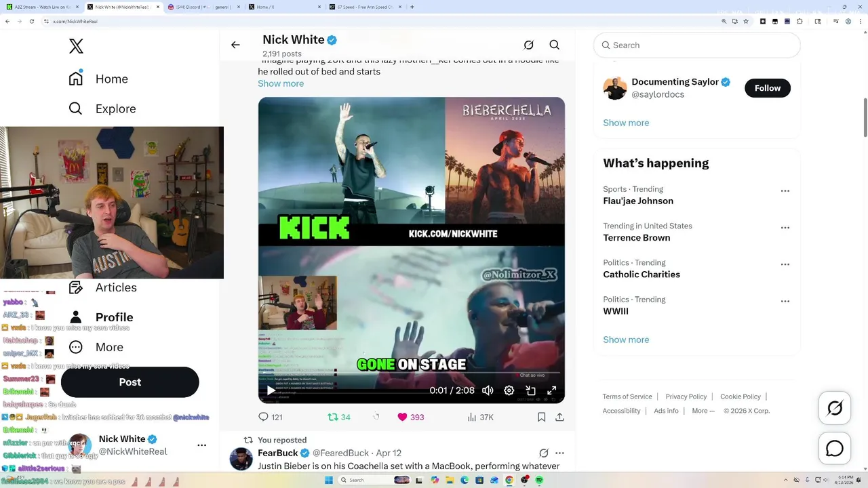Open the floating Grok button

coord(835,408)
